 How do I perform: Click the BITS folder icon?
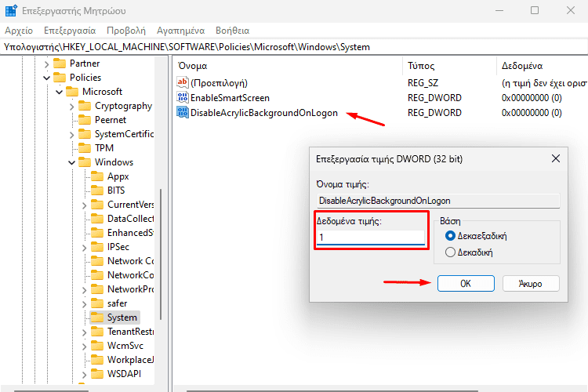click(x=97, y=191)
